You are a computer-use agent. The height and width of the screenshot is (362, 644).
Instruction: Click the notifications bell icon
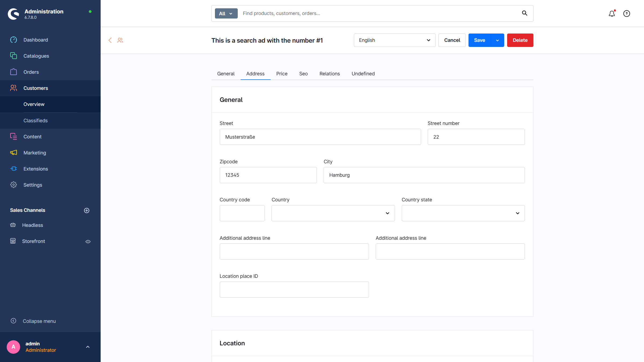(612, 14)
